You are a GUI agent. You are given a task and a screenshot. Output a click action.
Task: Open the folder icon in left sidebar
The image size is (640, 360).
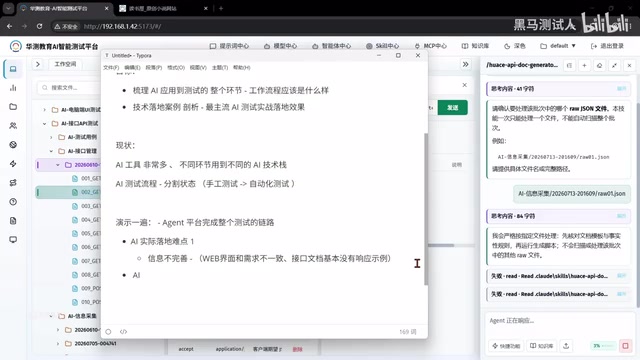pyautogui.click(x=13, y=107)
